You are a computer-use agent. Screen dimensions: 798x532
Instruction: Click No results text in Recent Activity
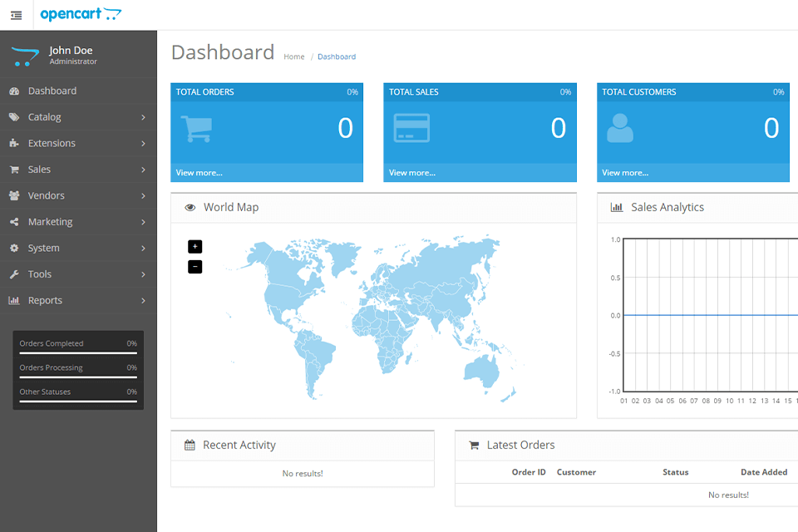303,474
